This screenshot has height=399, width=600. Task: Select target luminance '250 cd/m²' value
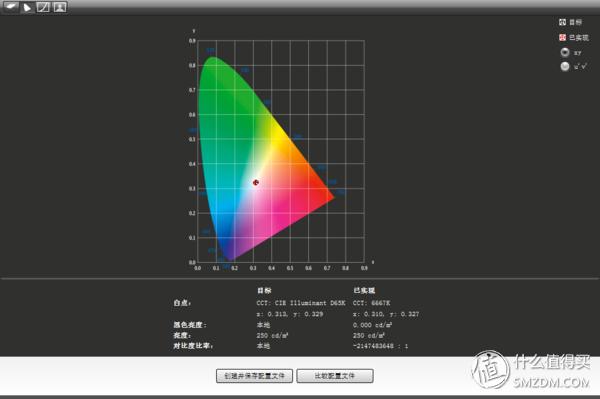tap(272, 335)
